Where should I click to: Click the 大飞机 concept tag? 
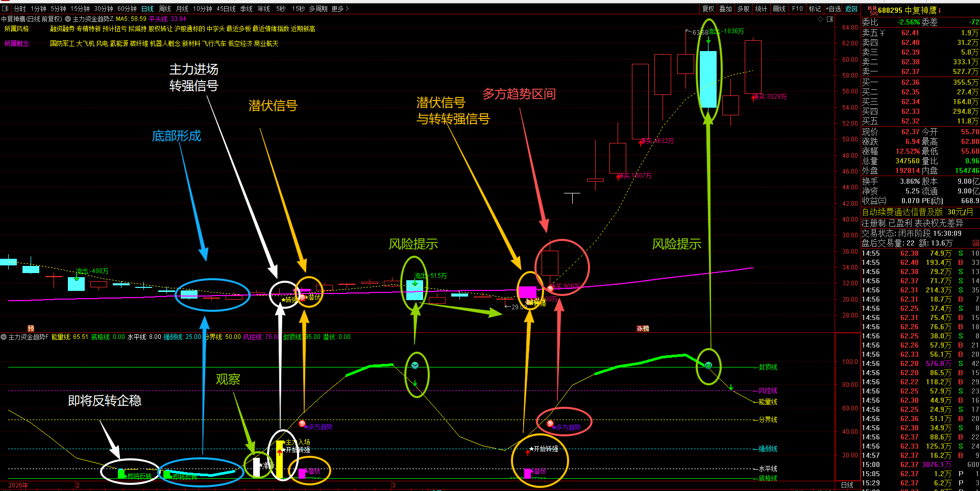tap(85, 44)
